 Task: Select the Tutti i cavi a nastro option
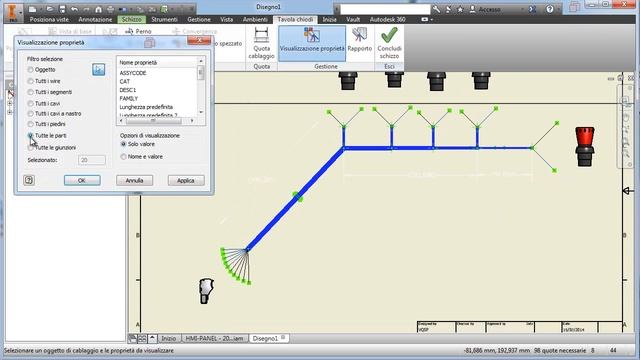pos(30,113)
